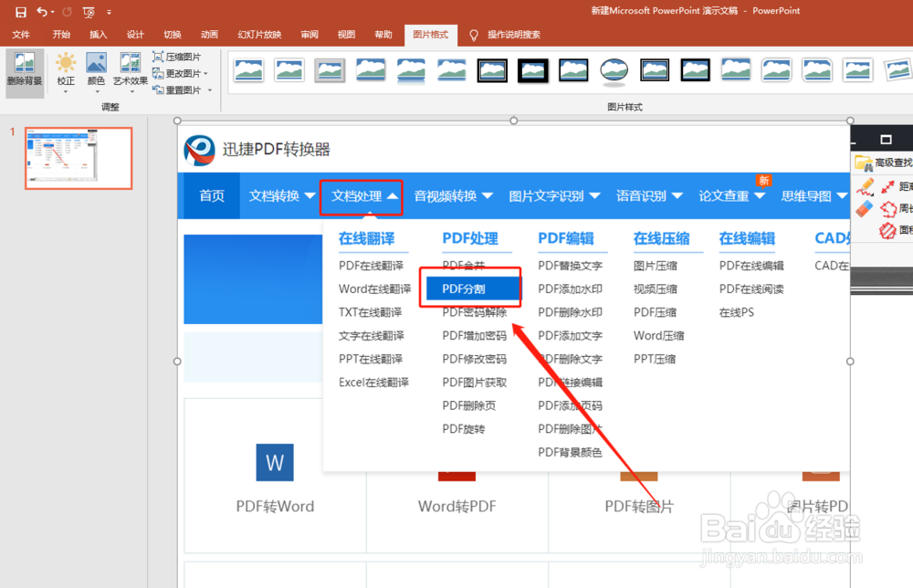913x588 pixels.
Task: Open the Reset Picture dropdown arrow
Action: [x=208, y=89]
